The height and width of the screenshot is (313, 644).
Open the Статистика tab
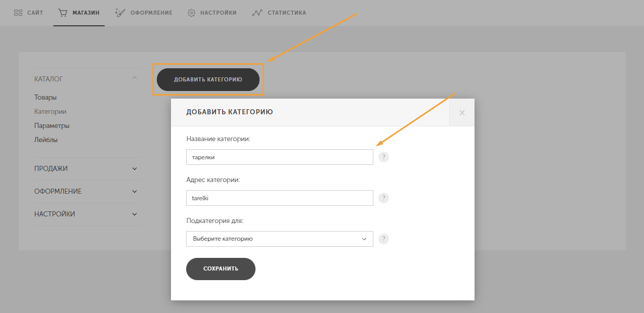tap(279, 13)
